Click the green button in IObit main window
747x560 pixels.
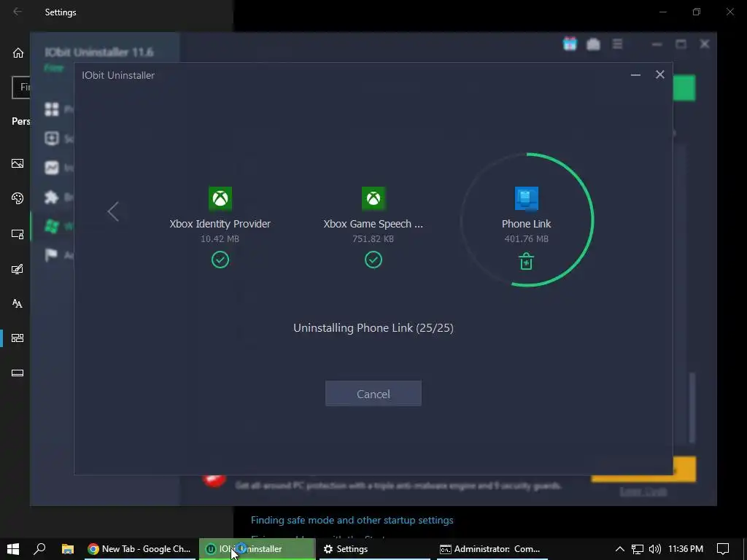pyautogui.click(x=684, y=87)
